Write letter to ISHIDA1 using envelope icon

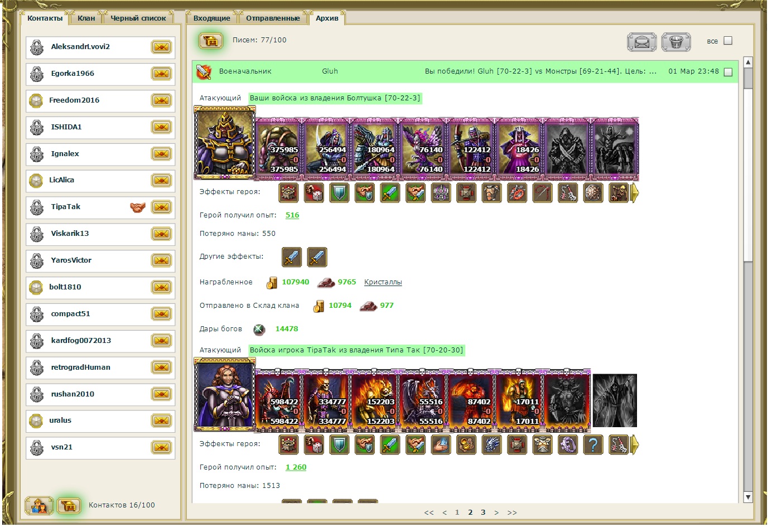click(x=162, y=127)
